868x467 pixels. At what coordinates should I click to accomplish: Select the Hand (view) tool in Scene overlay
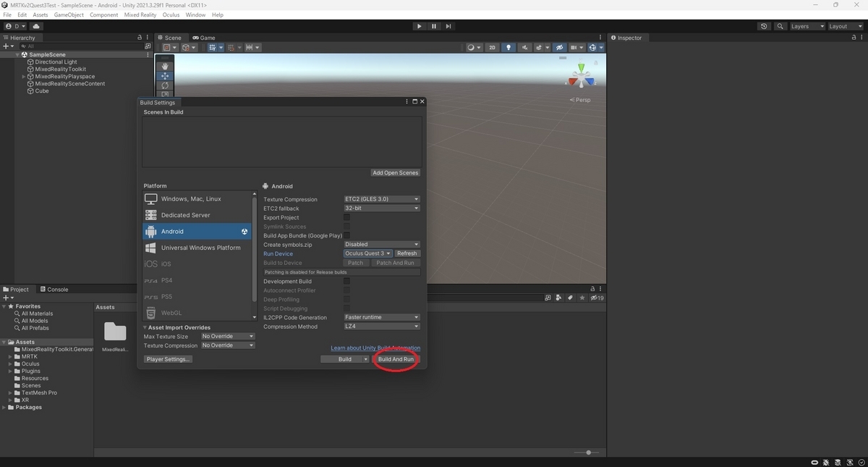click(x=165, y=66)
